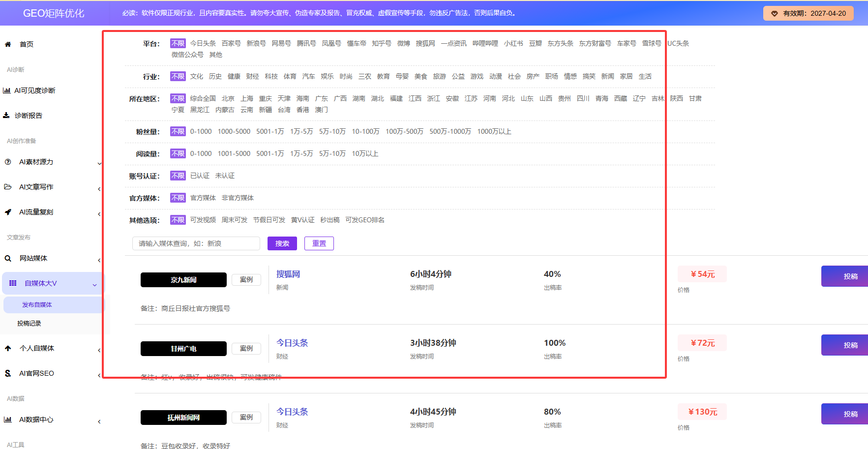Select 综合全国 in the 所在地区 filter
Viewport: 868px width, 449px height.
click(x=203, y=98)
